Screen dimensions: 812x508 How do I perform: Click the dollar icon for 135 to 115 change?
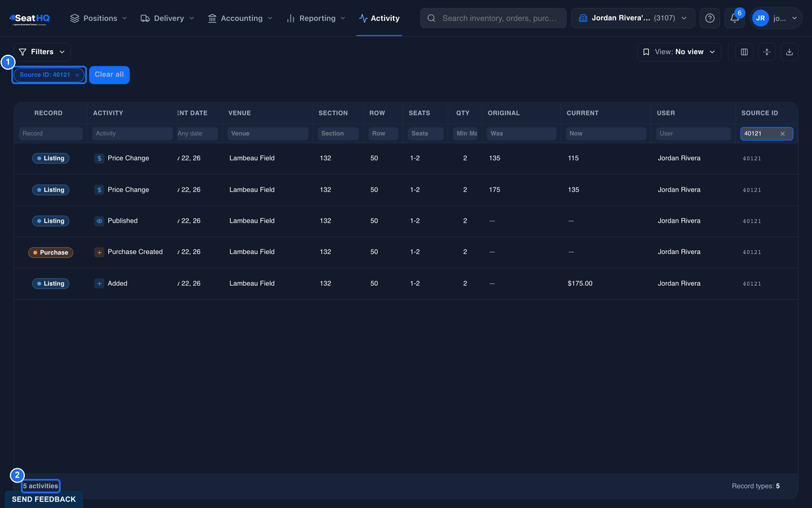(x=99, y=158)
